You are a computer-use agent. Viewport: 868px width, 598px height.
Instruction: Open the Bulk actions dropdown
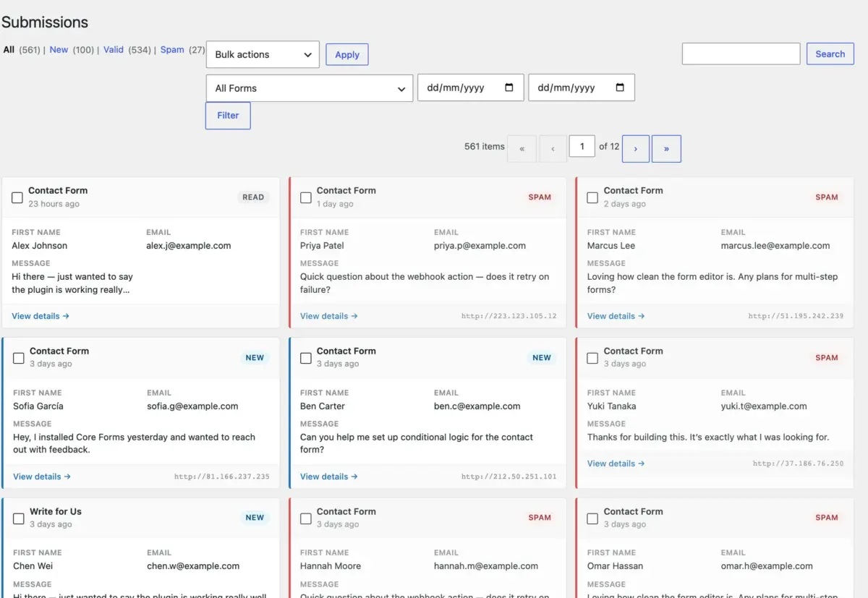[x=263, y=54]
